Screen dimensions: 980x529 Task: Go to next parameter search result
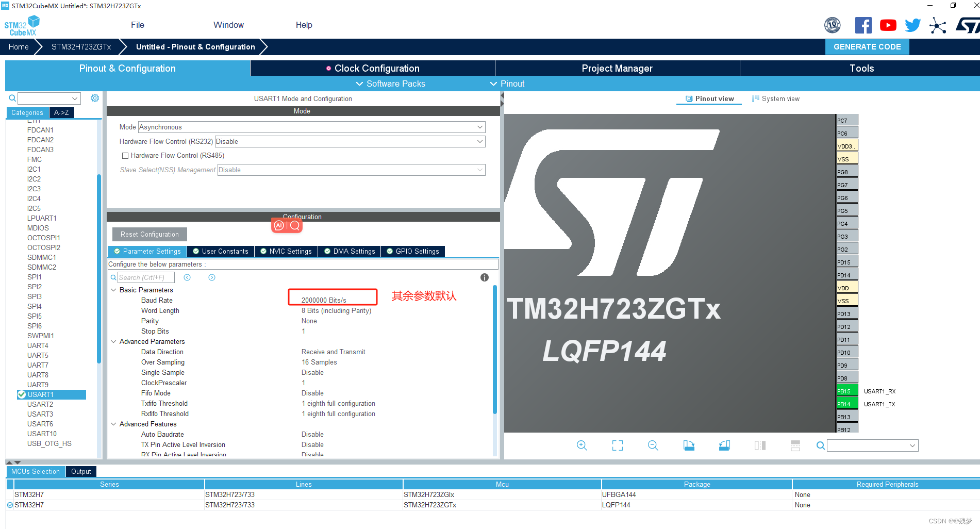212,277
